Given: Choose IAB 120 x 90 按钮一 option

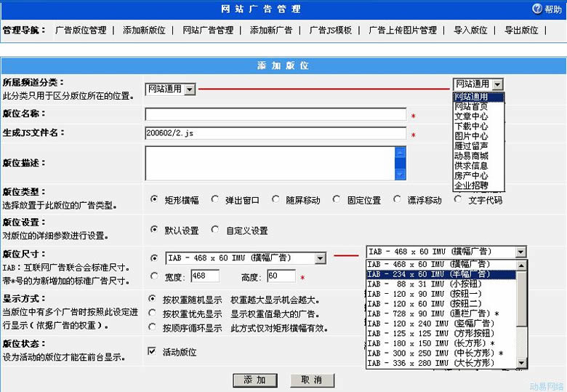Looking at the screenshot, I should point(441,294).
